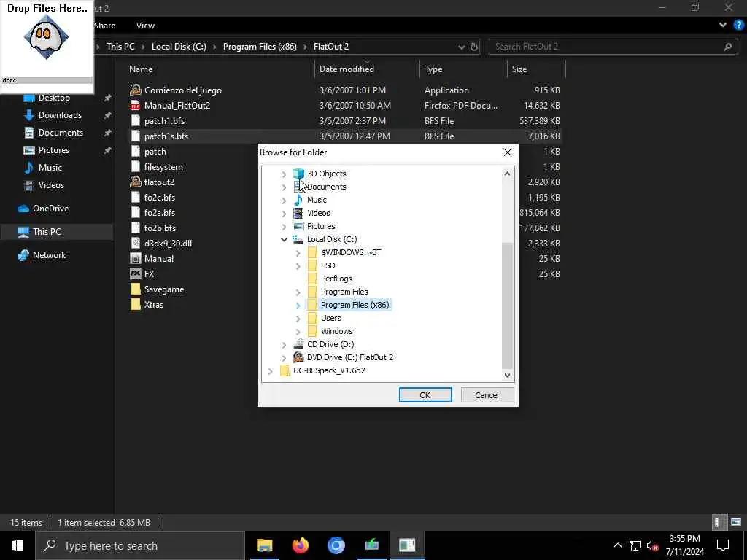
Task: Select Windows folder in tree
Action: (337, 331)
